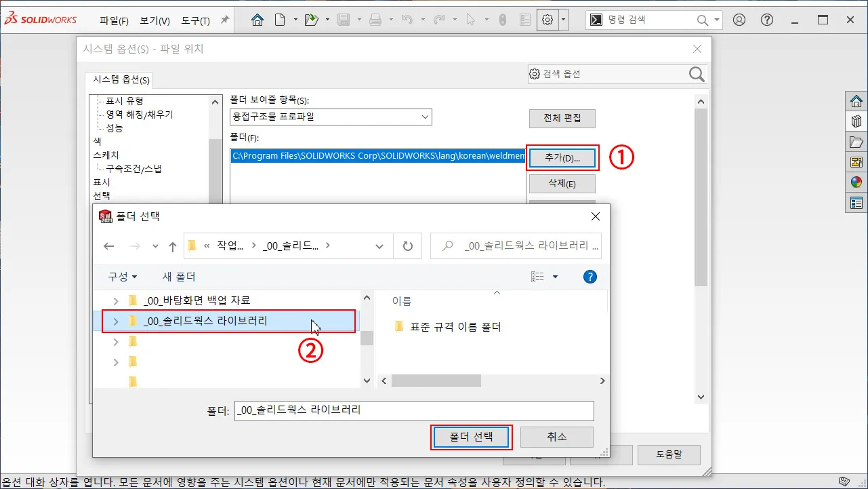Open SOLIDWORKS Help question mark icon
Screen dimensions: 868x489
point(766,20)
